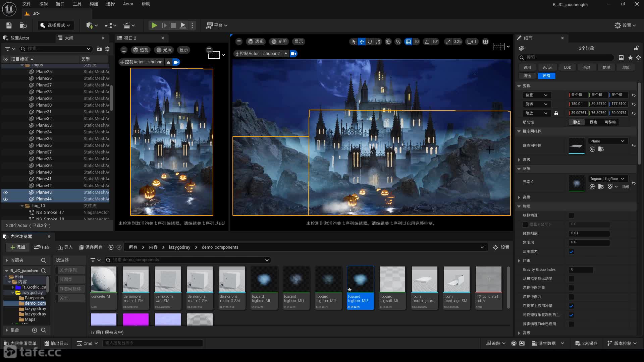
Task: Click the 透视 button in main viewport
Action: coord(256,42)
